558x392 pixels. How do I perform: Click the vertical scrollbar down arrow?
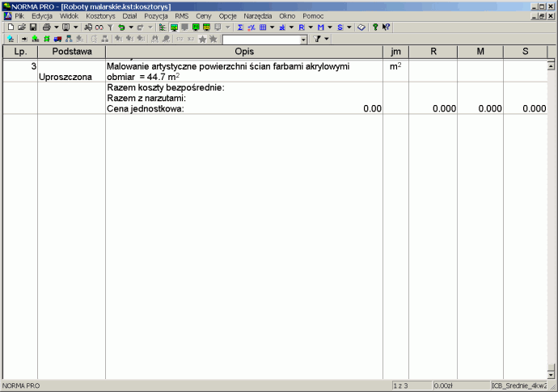click(x=552, y=374)
